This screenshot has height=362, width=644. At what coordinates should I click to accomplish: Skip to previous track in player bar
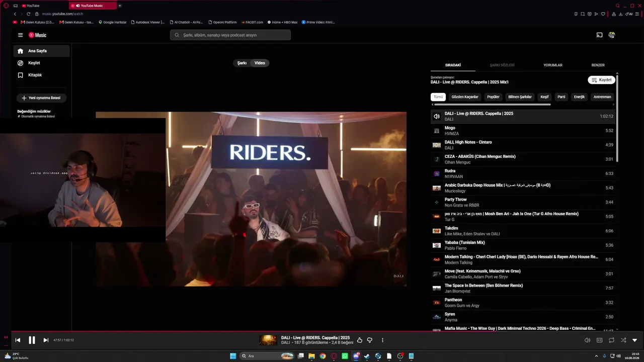pos(18,340)
